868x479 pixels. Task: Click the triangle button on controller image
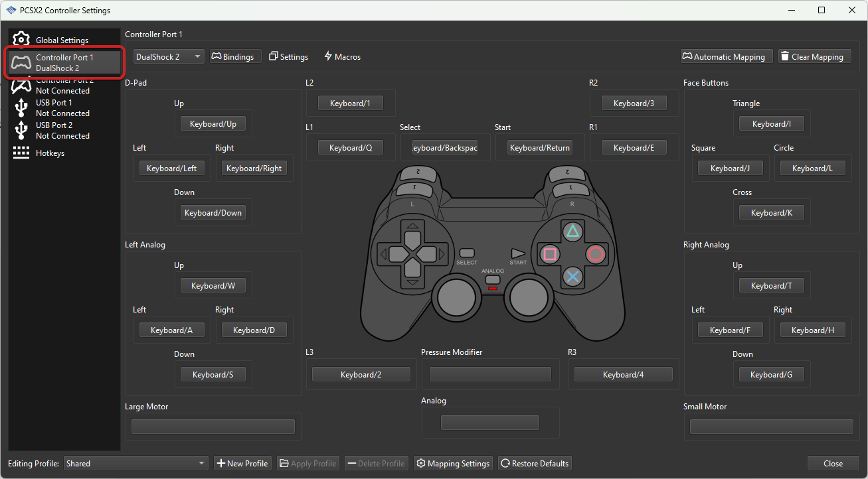[572, 232]
